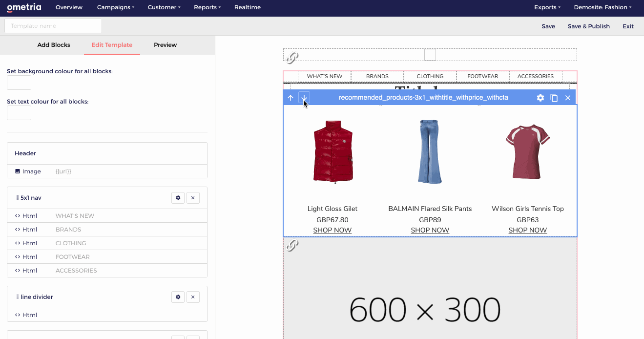Remove the recommended products block with X
The image size is (644, 339).
tap(568, 98)
